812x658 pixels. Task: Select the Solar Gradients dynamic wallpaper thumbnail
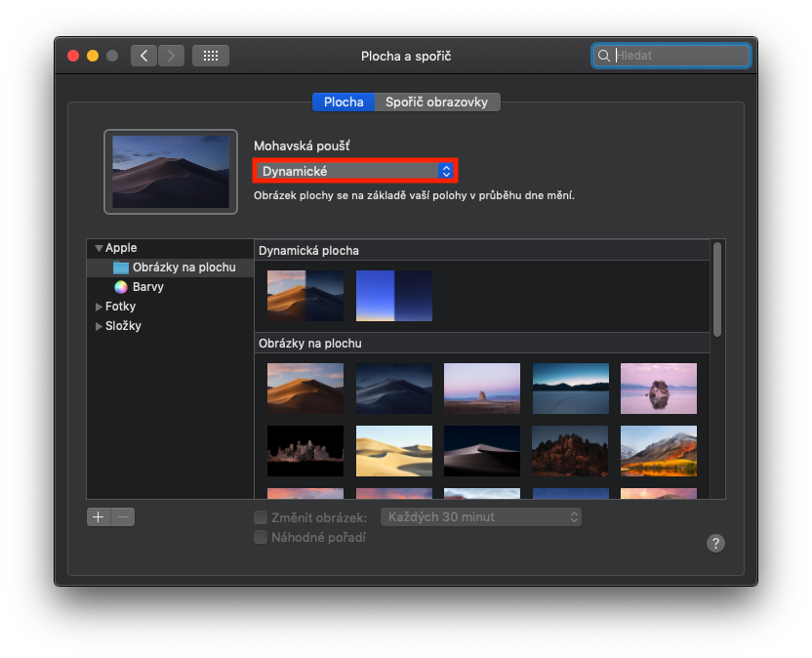[x=393, y=296]
